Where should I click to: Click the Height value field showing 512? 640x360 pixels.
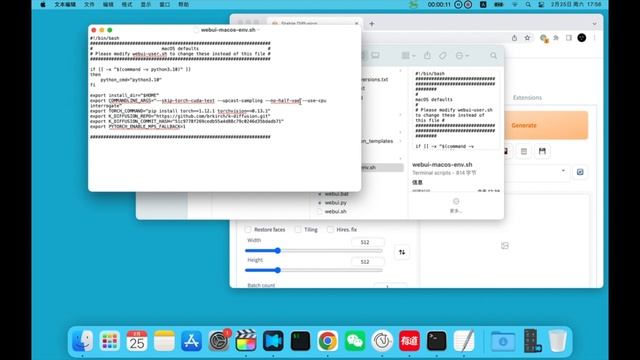click(367, 262)
